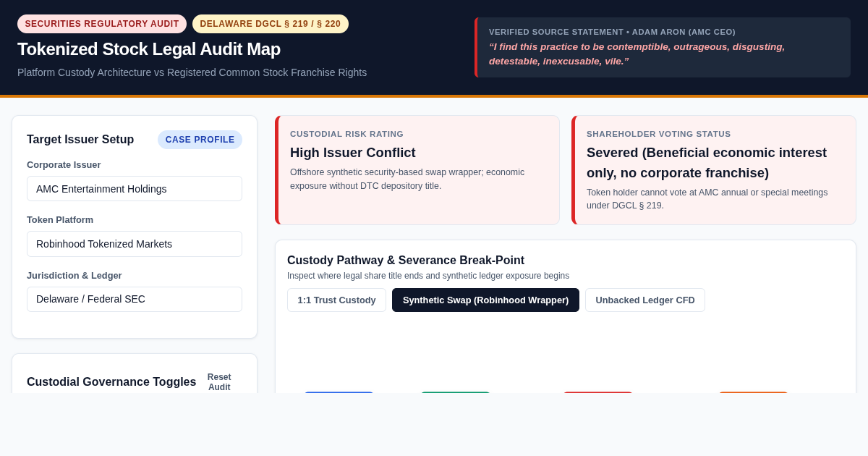Click the DGCL § 219 voting note text
Screen dimensions: 868x456
tap(707, 199)
